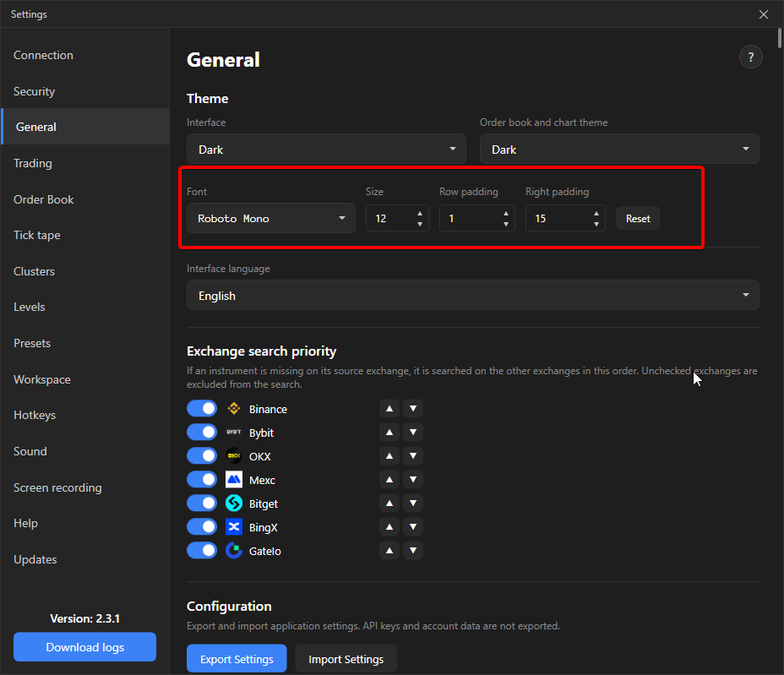Turn off Mexc exchange search

coord(202,480)
